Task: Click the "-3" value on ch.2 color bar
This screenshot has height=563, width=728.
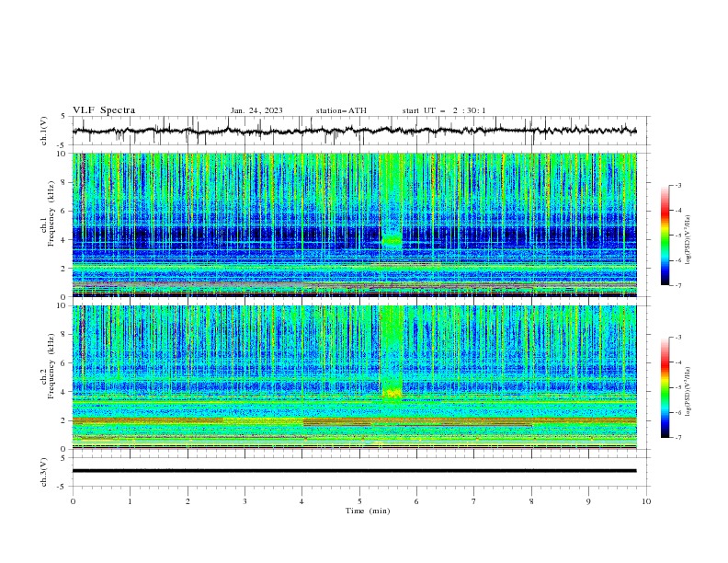Action: point(677,338)
